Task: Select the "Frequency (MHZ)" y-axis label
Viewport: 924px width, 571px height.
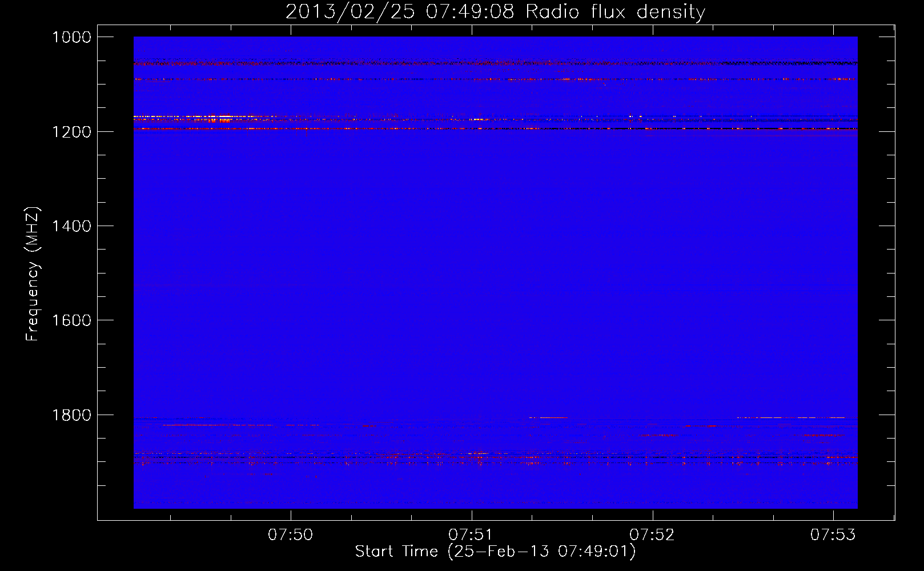Action: (33, 274)
